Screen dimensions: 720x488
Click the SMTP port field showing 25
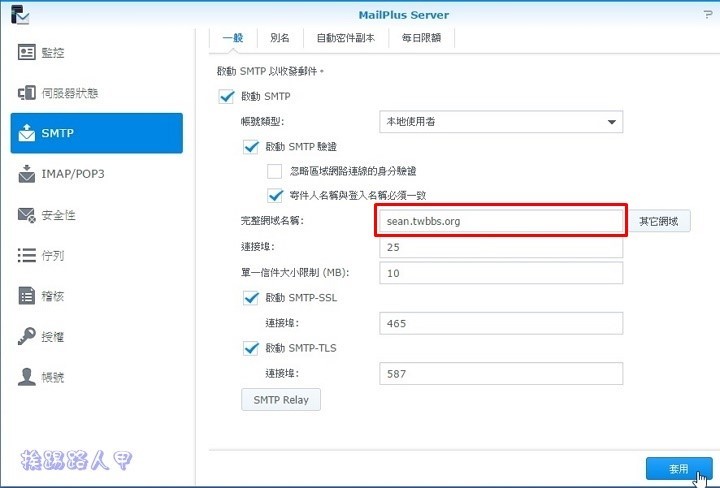[501, 247]
